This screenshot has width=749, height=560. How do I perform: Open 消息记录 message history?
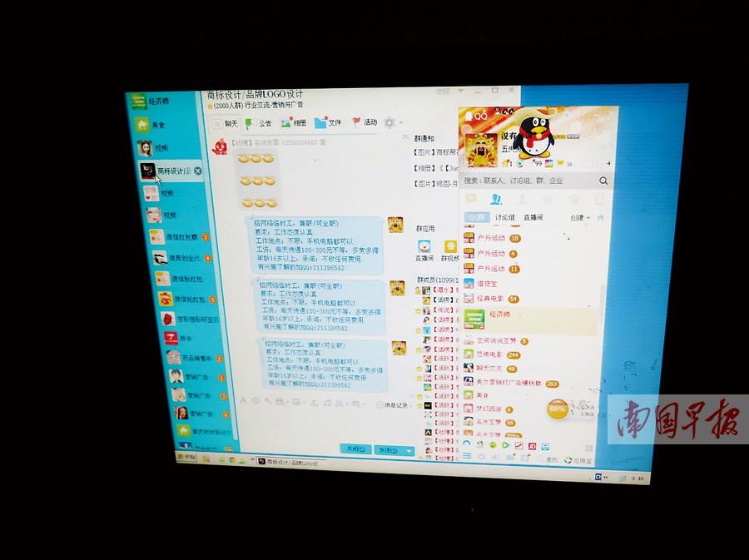(392, 405)
